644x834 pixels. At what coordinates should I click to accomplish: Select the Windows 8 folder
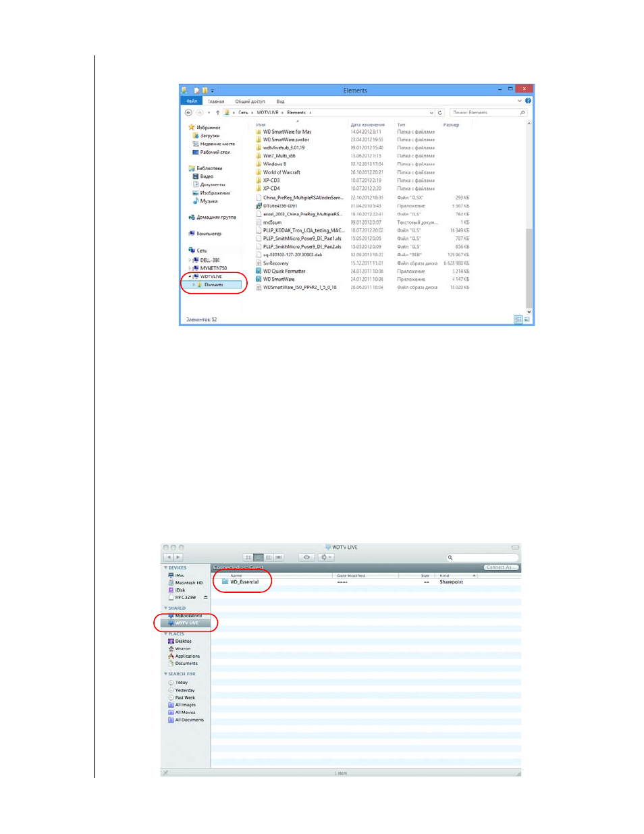pyautogui.click(x=271, y=164)
